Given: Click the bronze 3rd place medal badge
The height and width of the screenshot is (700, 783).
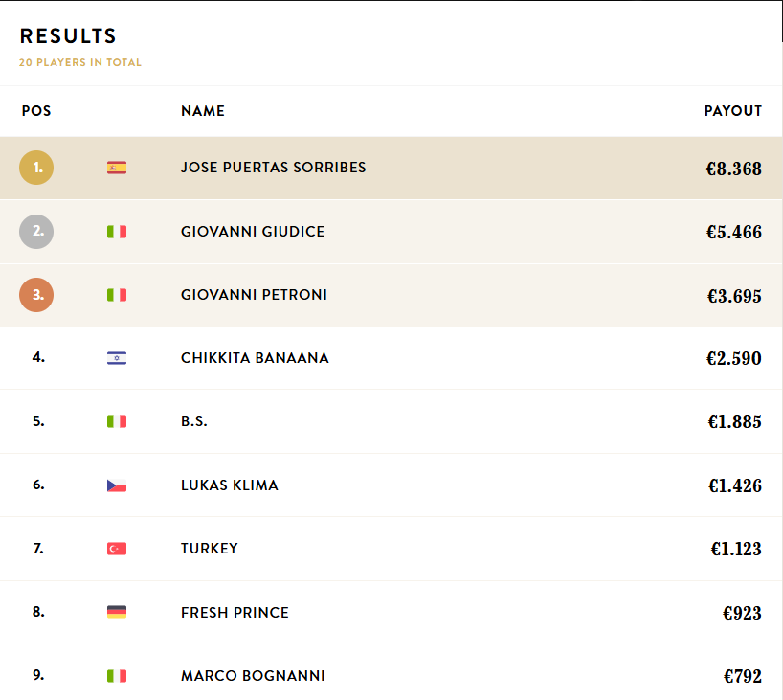Looking at the screenshot, I should [36, 295].
